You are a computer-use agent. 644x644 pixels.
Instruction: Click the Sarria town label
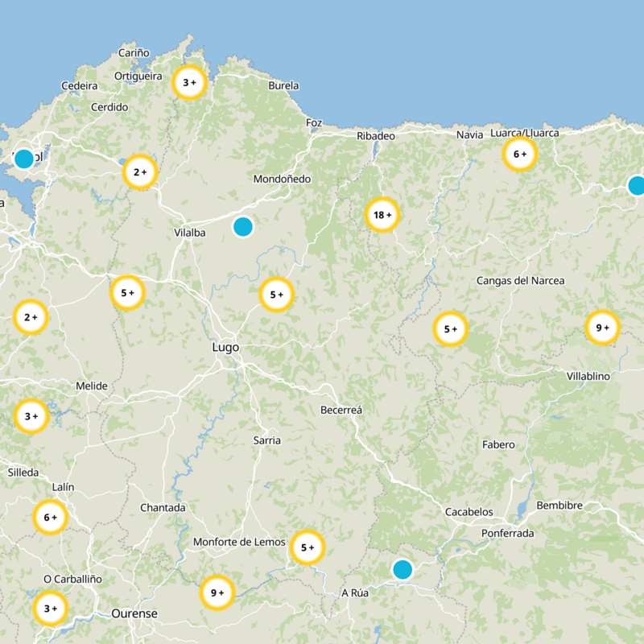267,440
